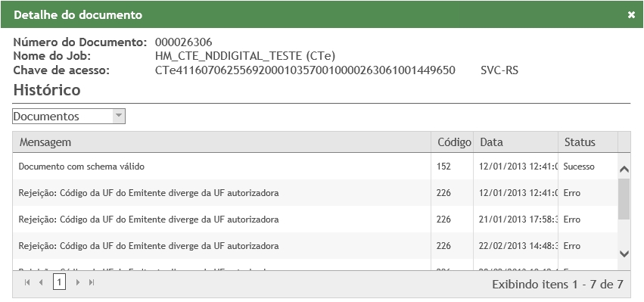Select the Documentos combo box

(69, 117)
